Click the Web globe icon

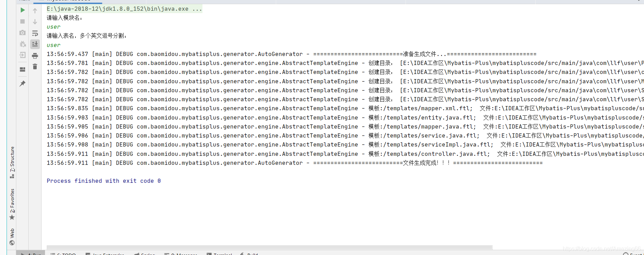pyautogui.click(x=12, y=243)
